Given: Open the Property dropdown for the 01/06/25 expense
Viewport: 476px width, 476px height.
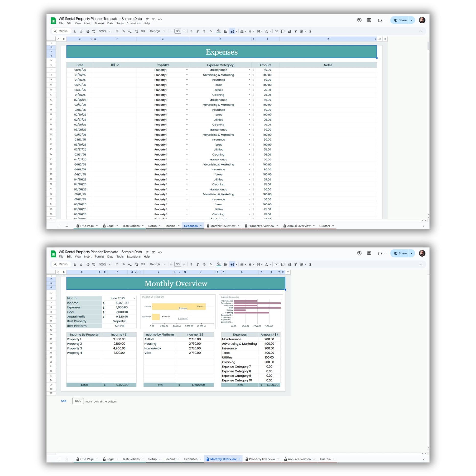Looking at the screenshot, I should pyautogui.click(x=187, y=70).
